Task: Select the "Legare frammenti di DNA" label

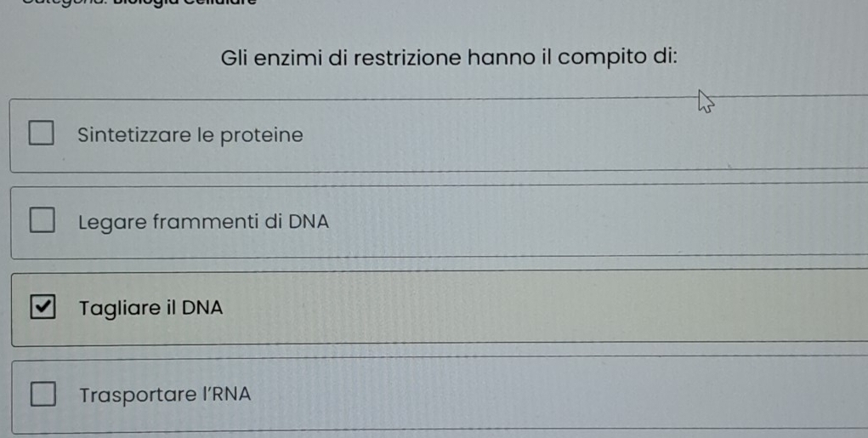Action: coord(203,222)
